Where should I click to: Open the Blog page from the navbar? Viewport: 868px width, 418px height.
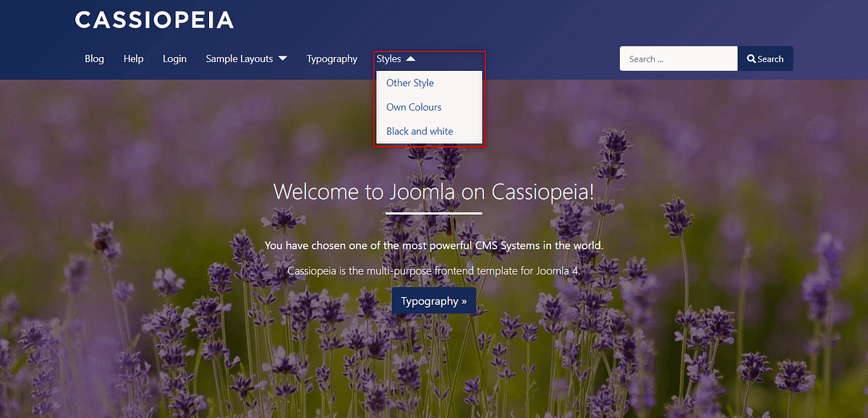pos(94,59)
